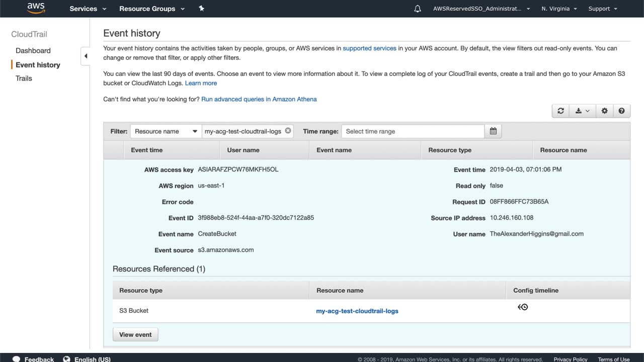
Task: Click the AWS logo home icon
Action: pos(36,8)
